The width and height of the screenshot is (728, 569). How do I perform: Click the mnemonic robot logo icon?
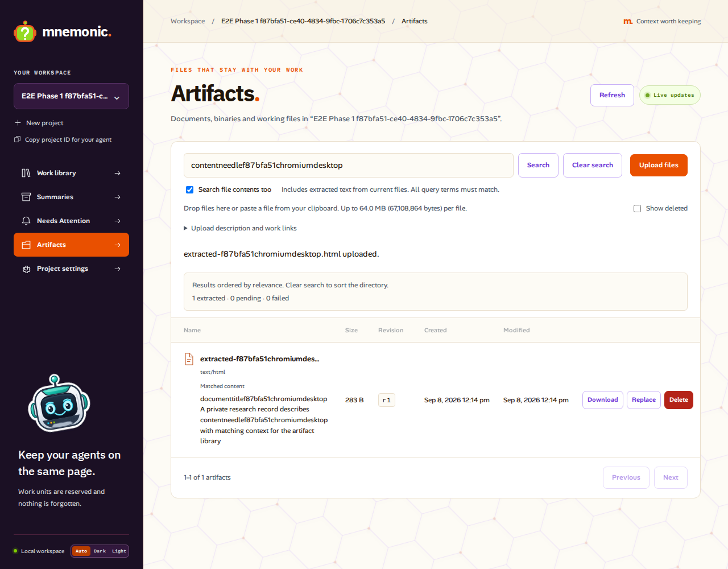tap(25, 32)
